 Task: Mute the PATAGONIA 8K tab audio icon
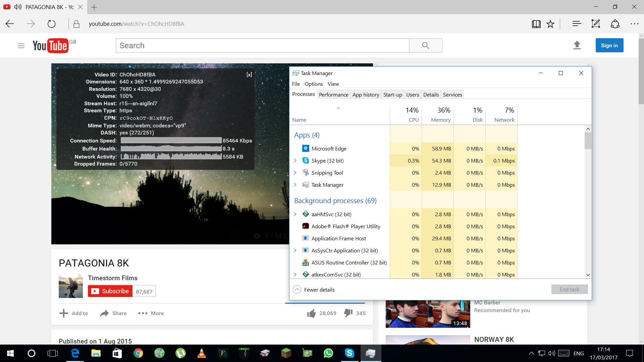coord(18,7)
